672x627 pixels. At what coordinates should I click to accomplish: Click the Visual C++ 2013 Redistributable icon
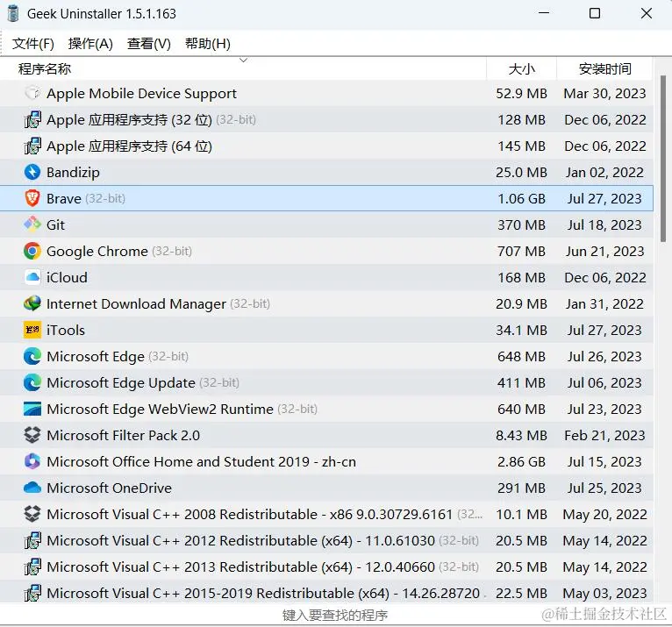coord(32,566)
